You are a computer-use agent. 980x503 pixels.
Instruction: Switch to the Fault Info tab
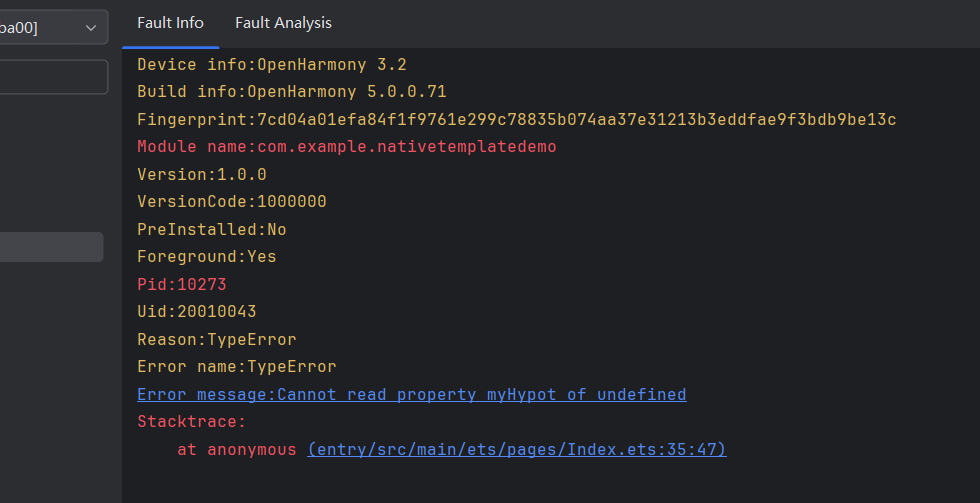point(170,23)
